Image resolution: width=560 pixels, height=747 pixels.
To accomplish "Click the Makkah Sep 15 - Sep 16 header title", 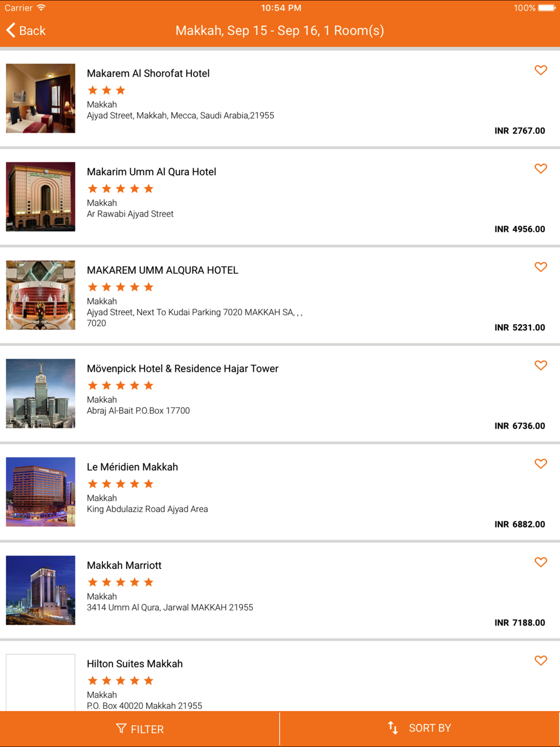I will coord(279,30).
